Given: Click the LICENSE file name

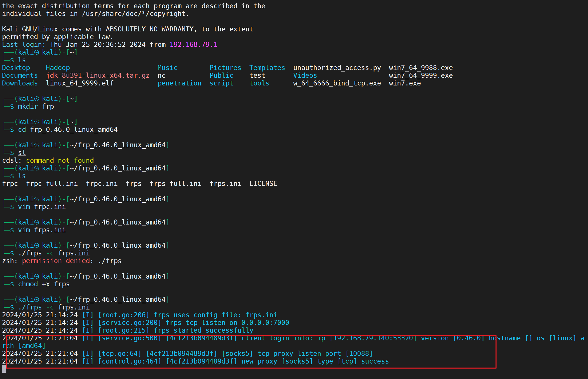Looking at the screenshot, I should tap(263, 184).
